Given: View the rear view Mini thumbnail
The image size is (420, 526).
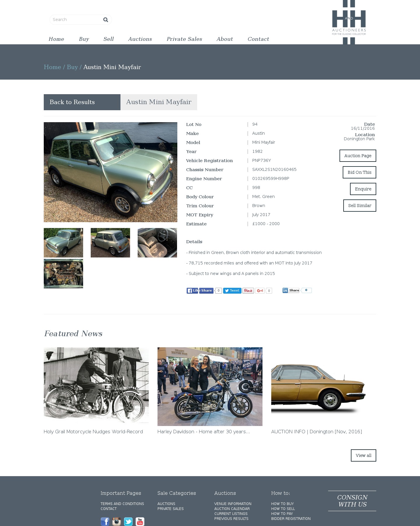Looking at the screenshot, I should click(110, 243).
